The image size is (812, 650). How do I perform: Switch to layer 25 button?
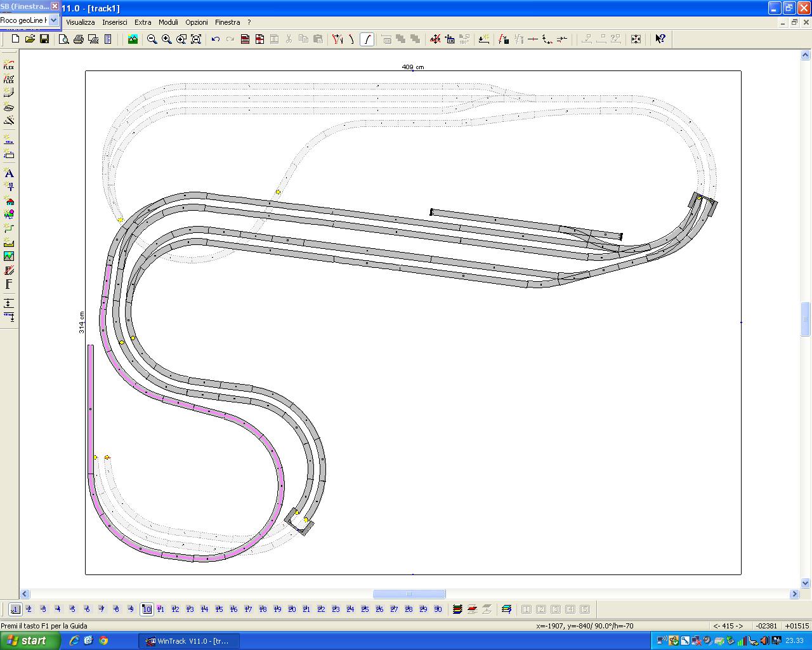[365, 609]
